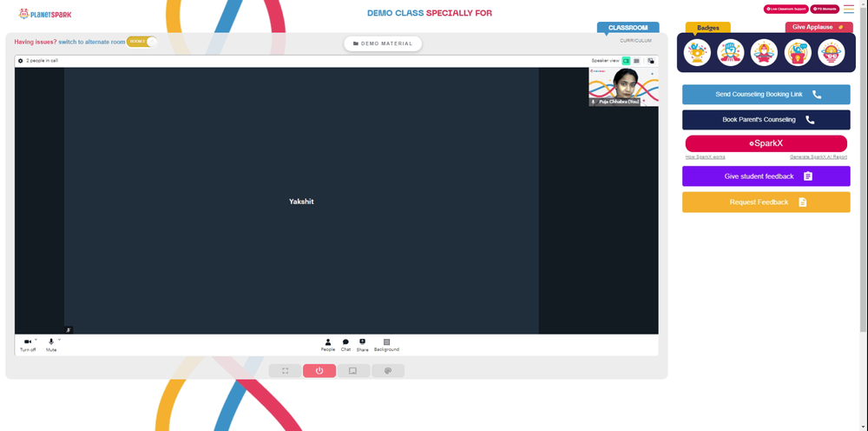
Task: Click Puja Chhabra self-view thumbnail
Action: click(623, 87)
